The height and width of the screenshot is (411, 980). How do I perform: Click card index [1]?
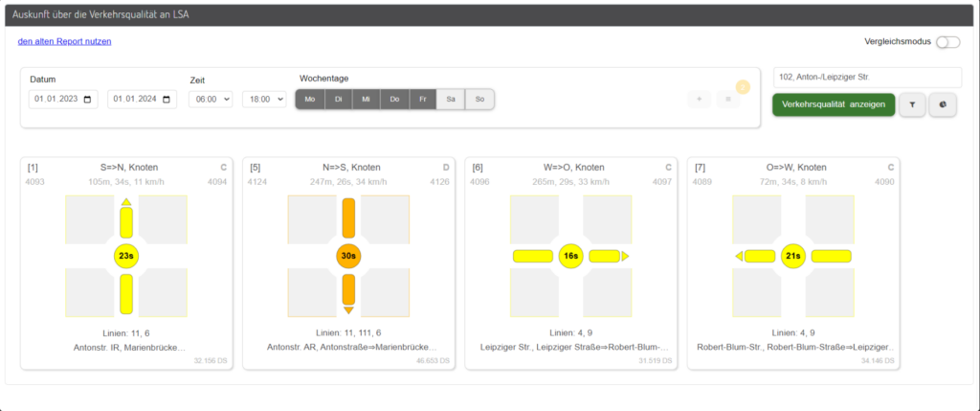(33, 168)
